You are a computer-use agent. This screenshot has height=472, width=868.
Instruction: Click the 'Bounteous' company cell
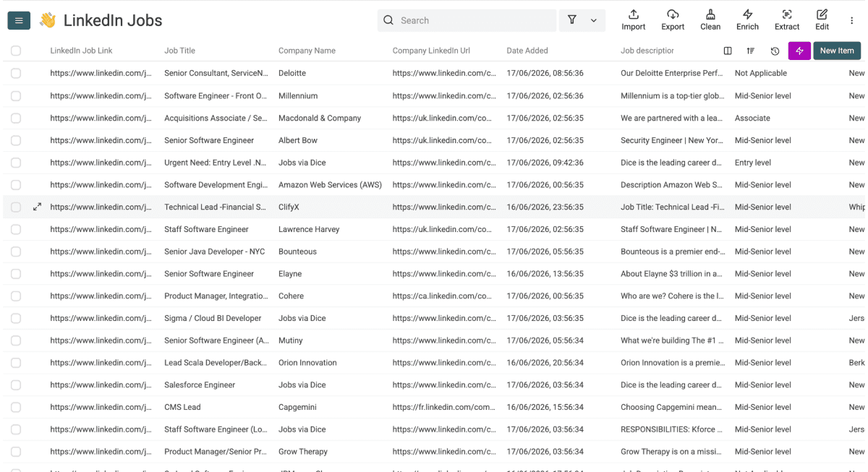[x=297, y=252]
